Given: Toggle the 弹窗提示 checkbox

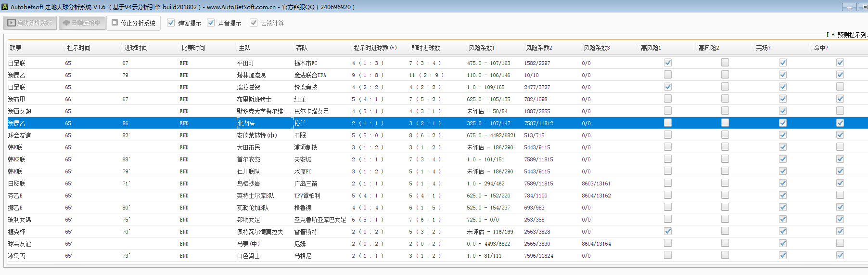Looking at the screenshot, I should [x=171, y=23].
